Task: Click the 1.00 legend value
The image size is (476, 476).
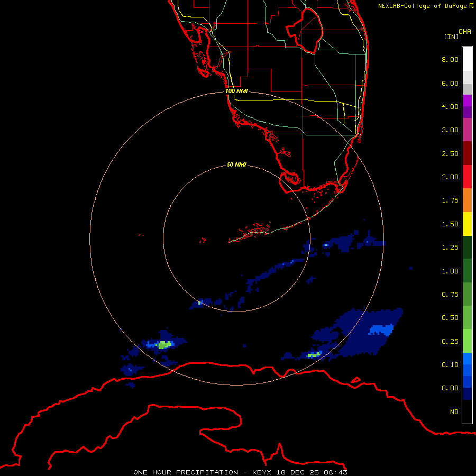Action: [x=450, y=271]
